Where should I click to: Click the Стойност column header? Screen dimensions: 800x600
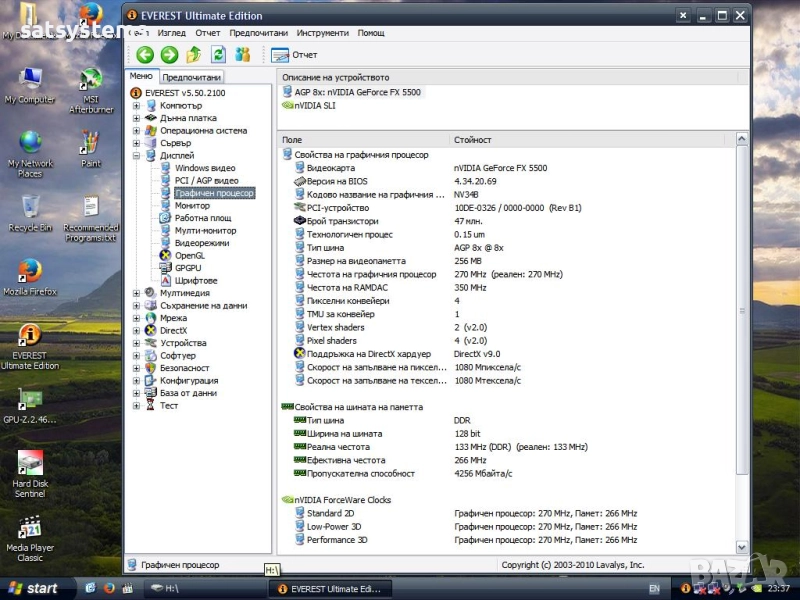472,140
